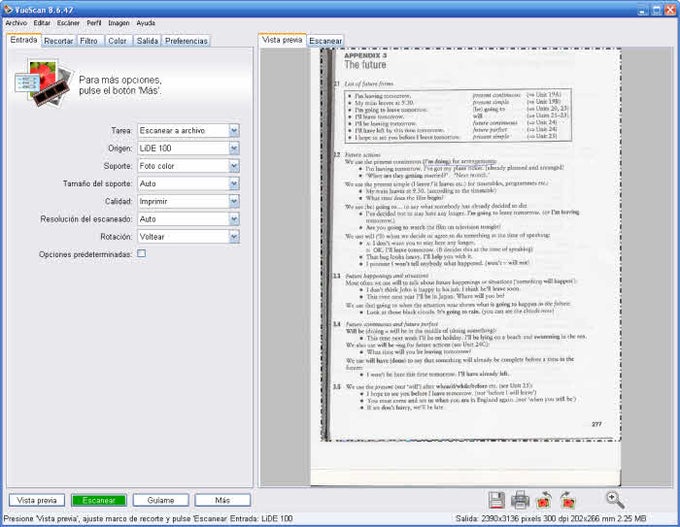Click the printer icon

click(x=520, y=500)
